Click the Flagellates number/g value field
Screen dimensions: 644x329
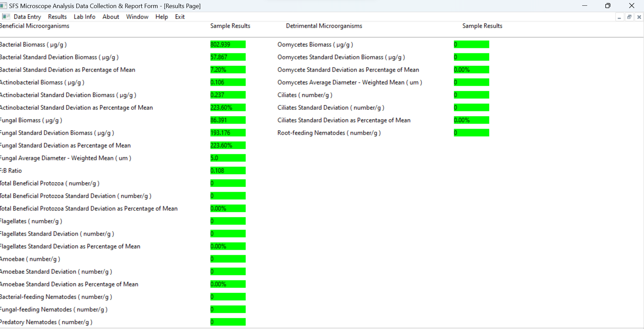pos(228,221)
